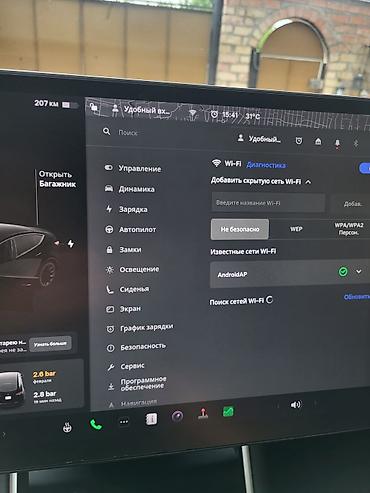The height and width of the screenshot is (493, 370).
Task: Open the purple dashcam camera app
Action: click(x=177, y=416)
